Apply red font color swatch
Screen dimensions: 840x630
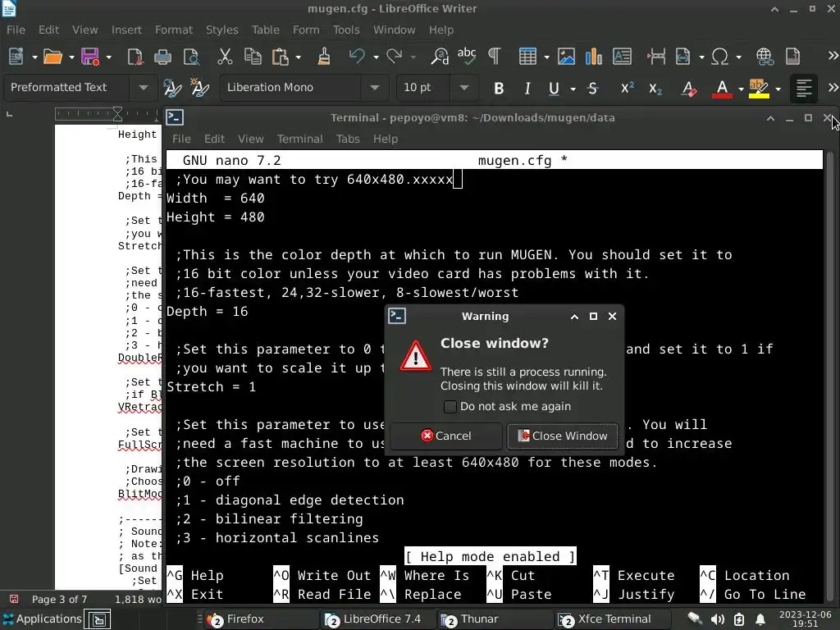(x=722, y=88)
